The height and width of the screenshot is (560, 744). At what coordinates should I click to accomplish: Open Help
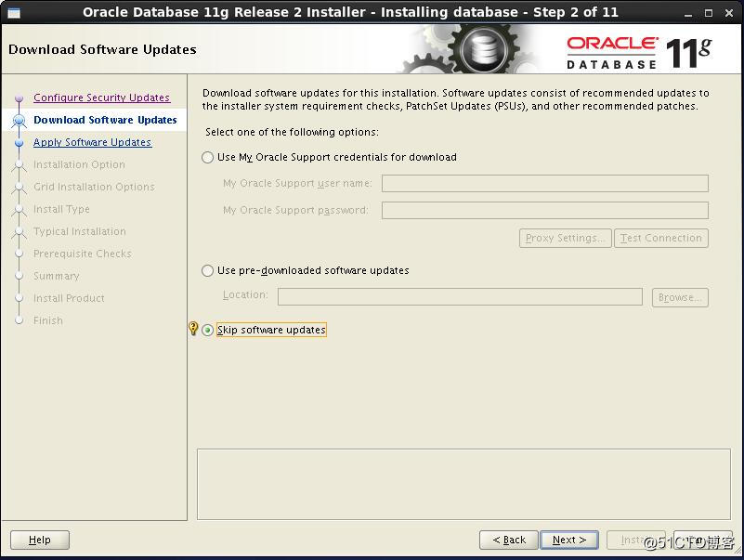pyautogui.click(x=40, y=540)
